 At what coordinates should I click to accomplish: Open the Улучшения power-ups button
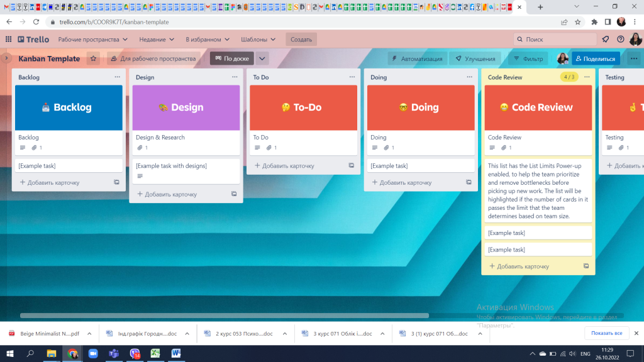tap(475, 58)
